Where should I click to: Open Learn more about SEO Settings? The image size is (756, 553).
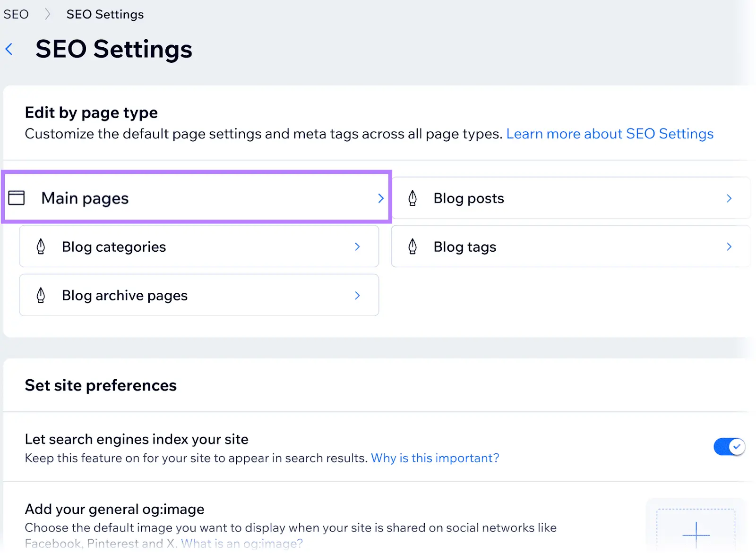(610, 134)
